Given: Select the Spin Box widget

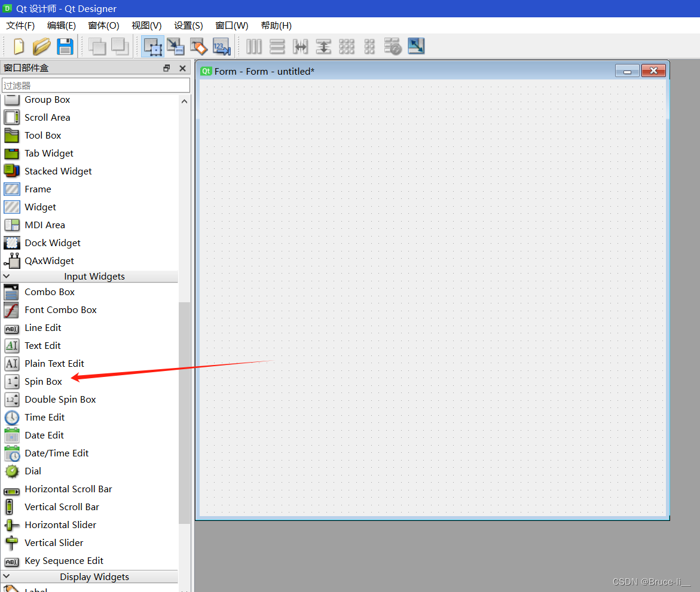Looking at the screenshot, I should (x=90, y=382).
